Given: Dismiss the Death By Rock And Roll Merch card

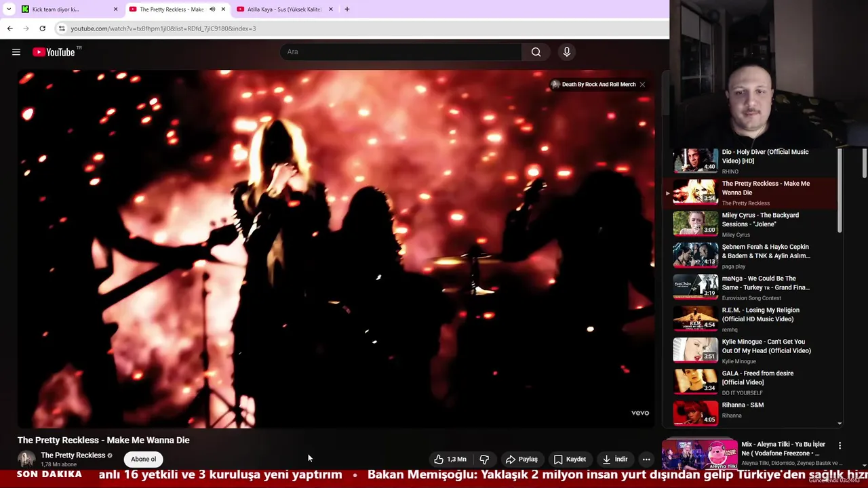Looking at the screenshot, I should pos(642,85).
